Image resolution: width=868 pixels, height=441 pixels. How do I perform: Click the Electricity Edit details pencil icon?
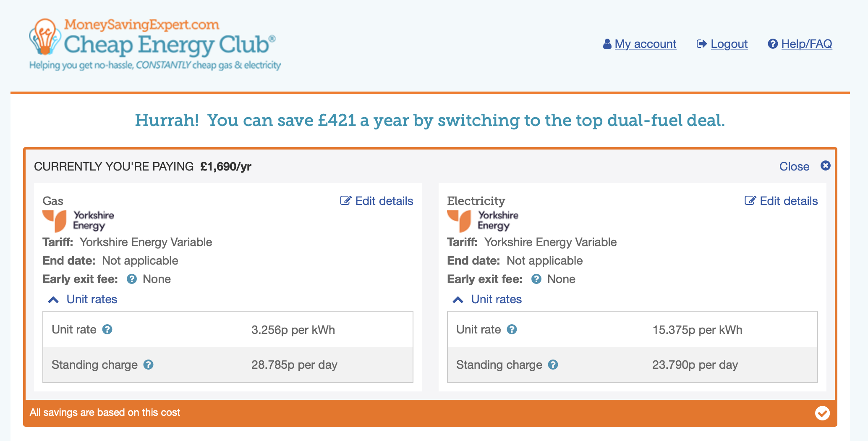point(750,200)
